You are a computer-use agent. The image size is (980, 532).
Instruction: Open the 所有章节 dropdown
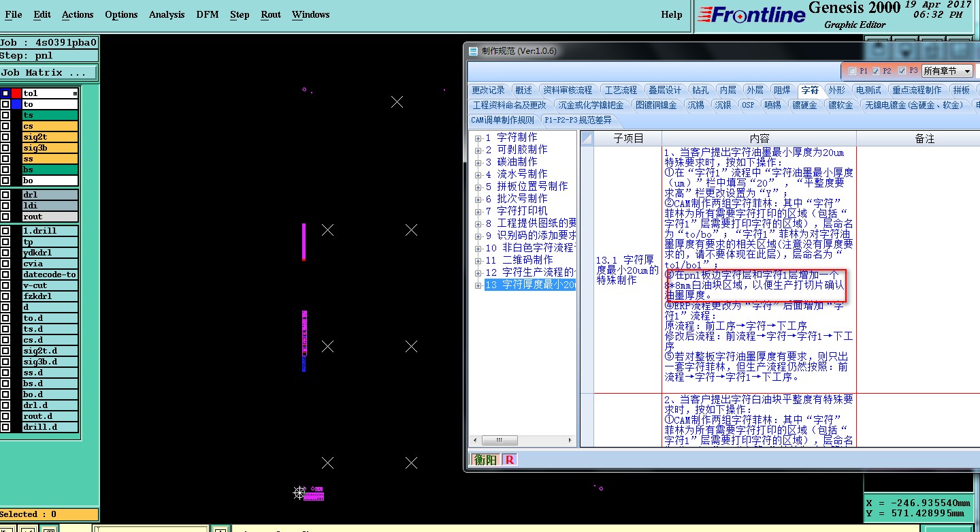point(947,71)
